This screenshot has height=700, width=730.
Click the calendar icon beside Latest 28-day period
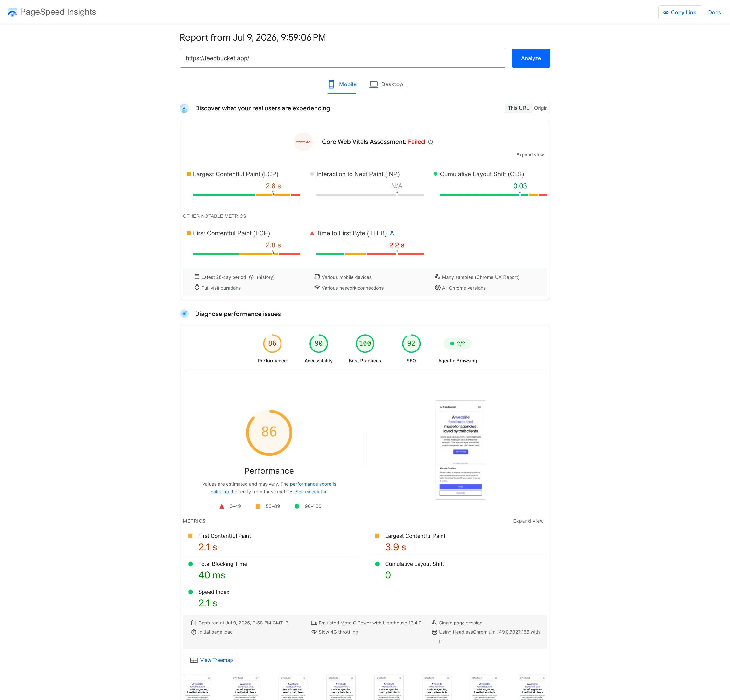pos(197,277)
